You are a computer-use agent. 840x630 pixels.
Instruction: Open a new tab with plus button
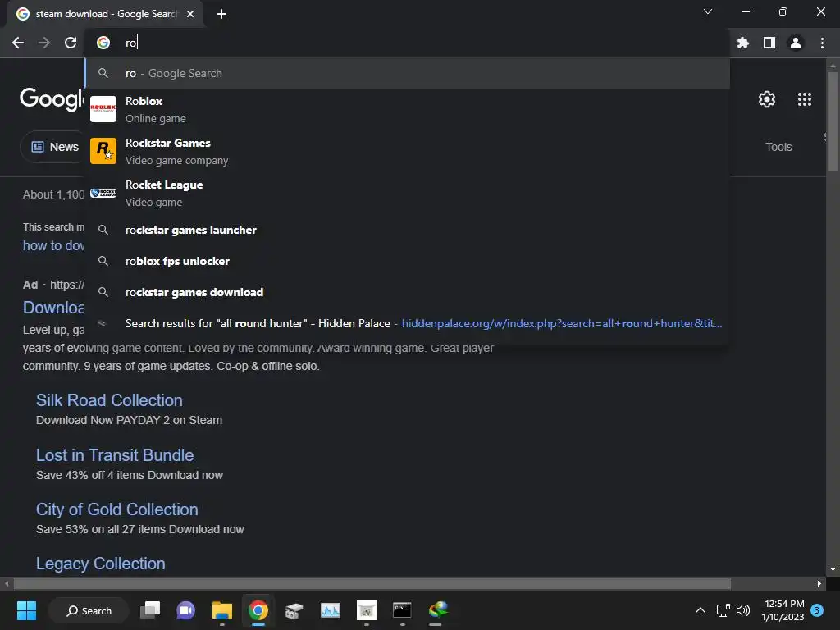click(x=221, y=14)
